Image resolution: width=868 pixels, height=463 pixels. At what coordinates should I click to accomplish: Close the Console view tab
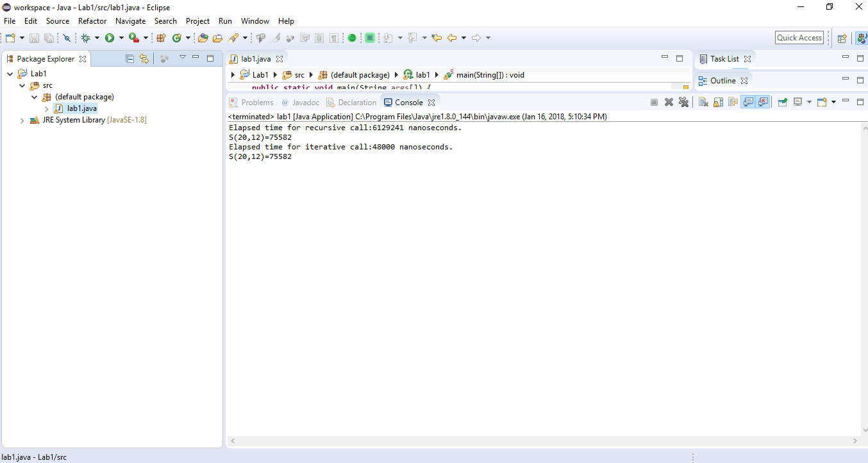[431, 103]
